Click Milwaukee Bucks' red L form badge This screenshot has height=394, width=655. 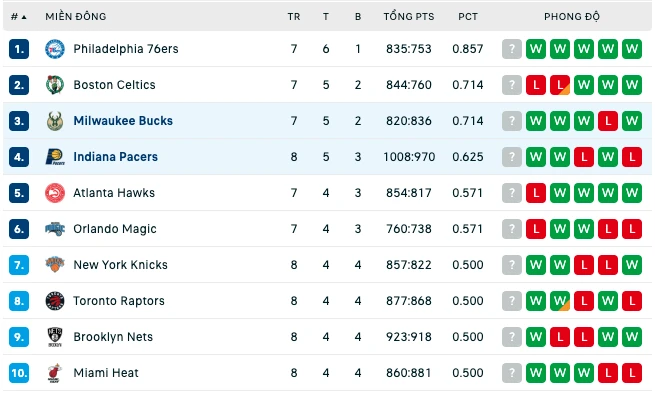[608, 121]
